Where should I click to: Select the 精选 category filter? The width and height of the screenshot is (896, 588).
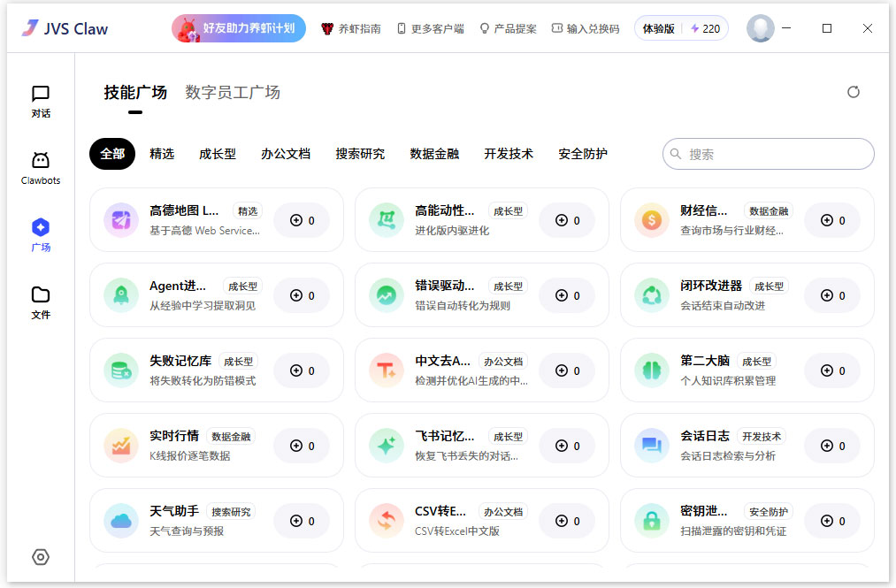tap(163, 153)
